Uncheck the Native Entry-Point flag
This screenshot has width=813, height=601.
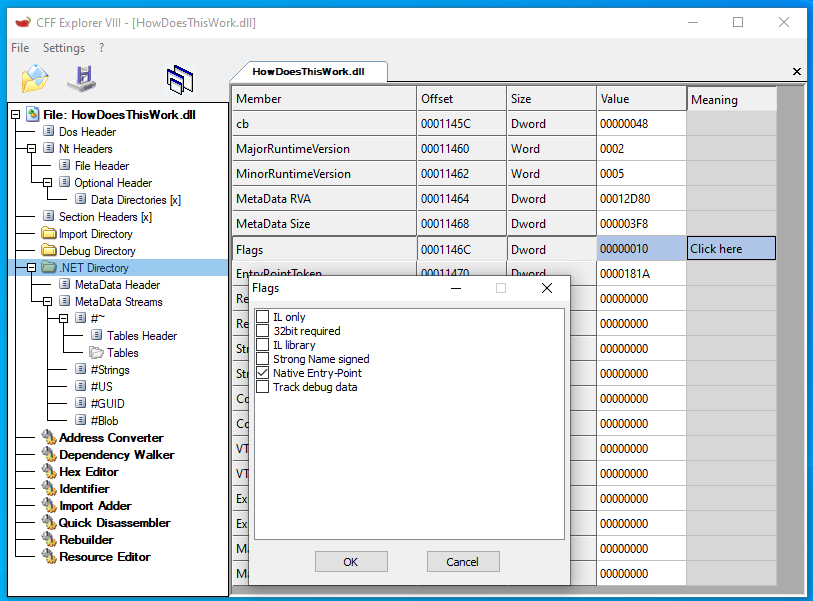(x=263, y=372)
